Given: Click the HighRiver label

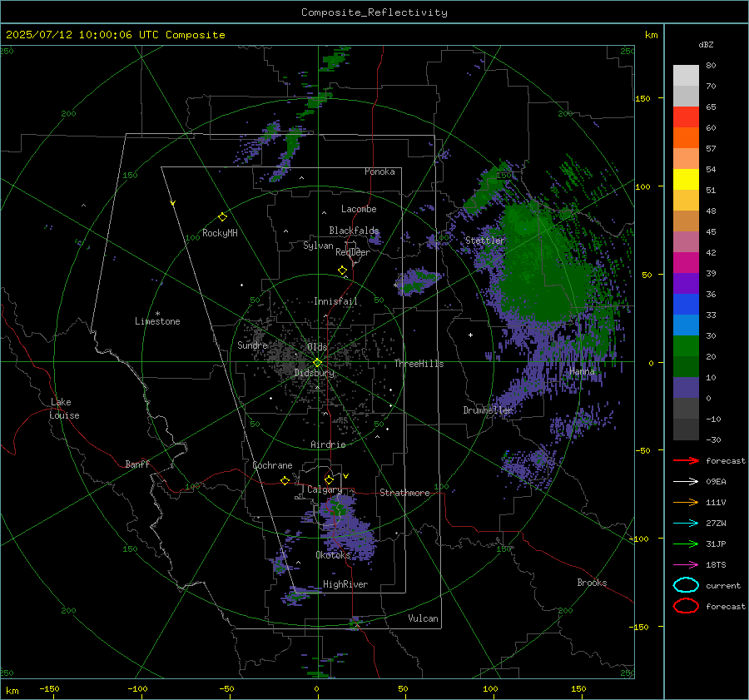Looking at the screenshot, I should 345,584.
